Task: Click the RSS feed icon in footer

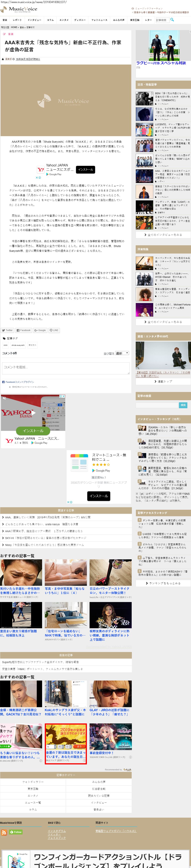Action: pyautogui.click(x=4, y=832)
